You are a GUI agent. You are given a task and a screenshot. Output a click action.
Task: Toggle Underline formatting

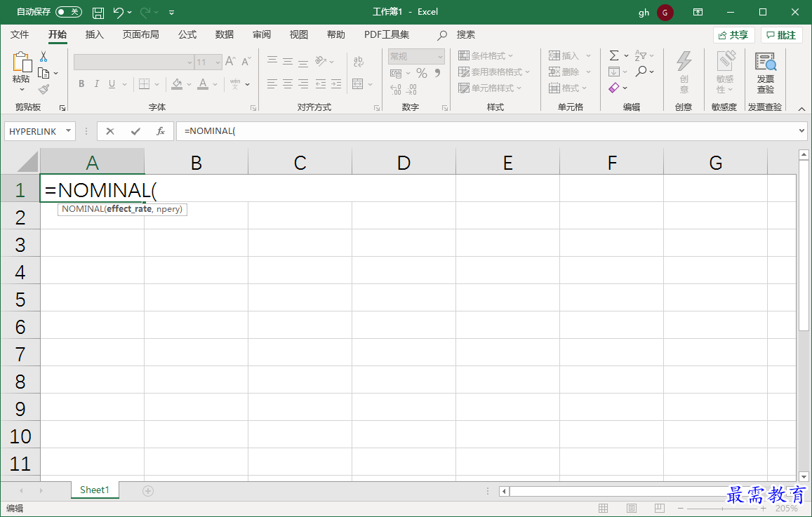tap(112, 84)
